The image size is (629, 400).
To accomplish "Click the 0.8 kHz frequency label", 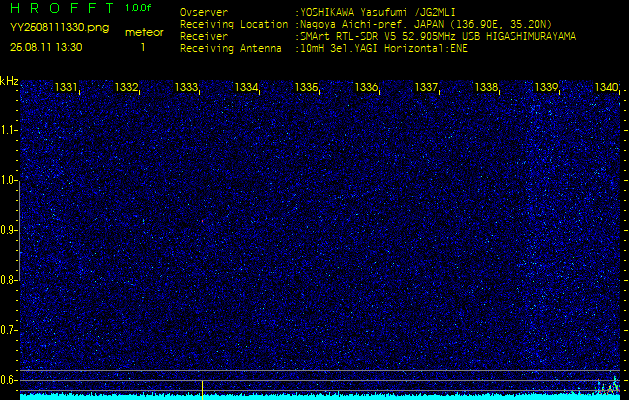I will point(8,280).
